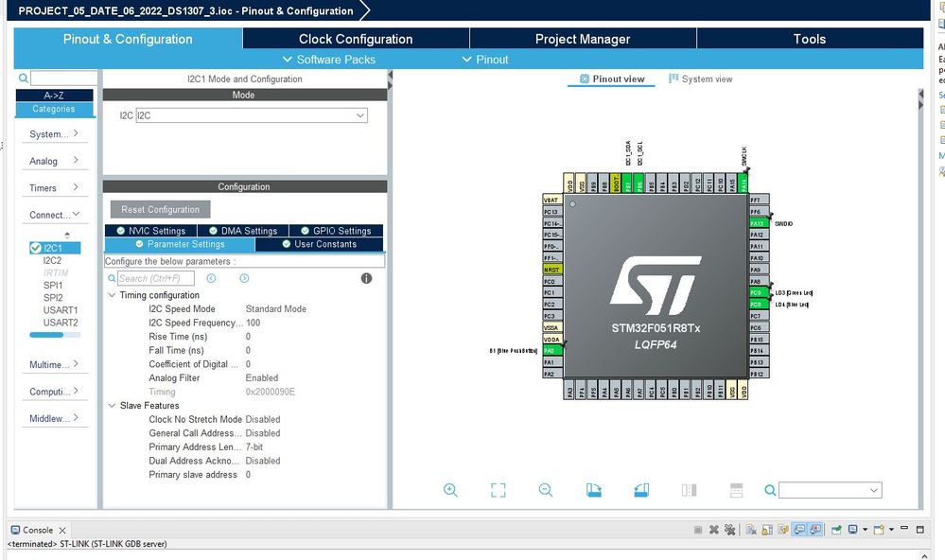Screen dimensions: 945x560
Task: Select the Pinout & Configuration tab
Action: click(128, 39)
